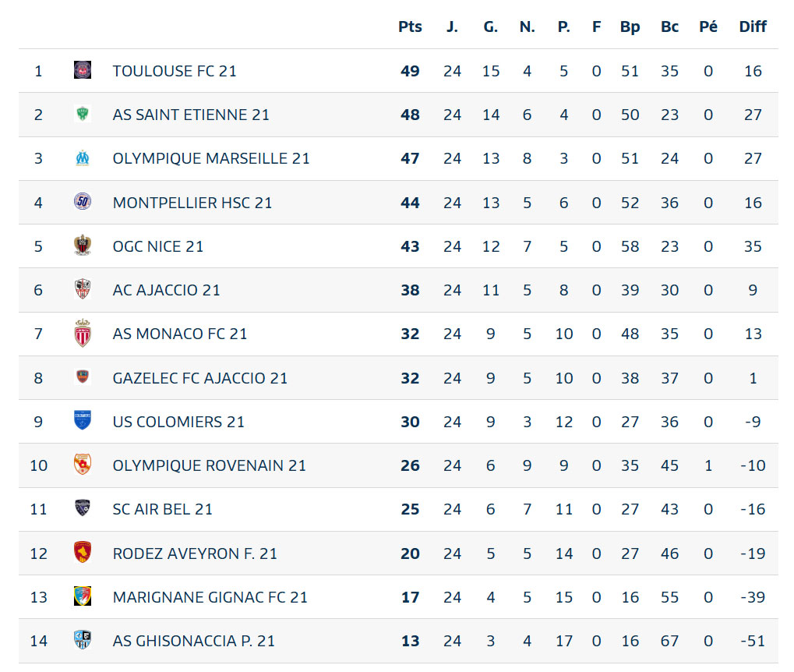Click the Toulouse FC club crest
This screenshot has width=794, height=672.
[83, 70]
